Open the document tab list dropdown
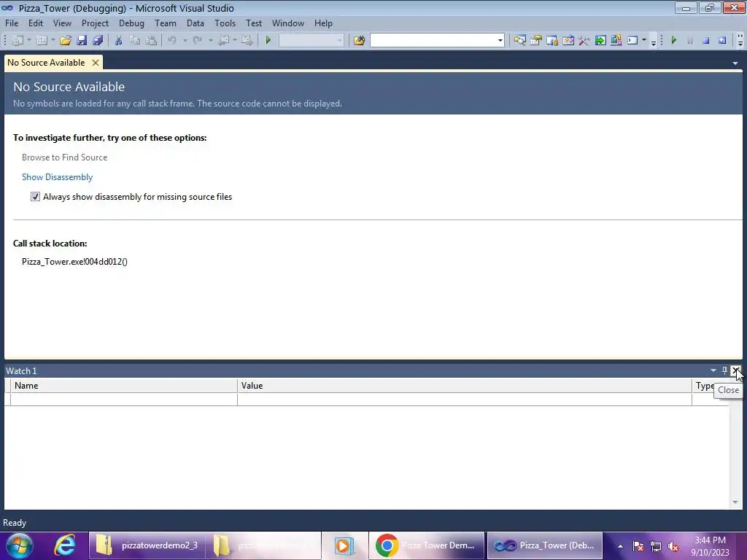Screen dimensions: 747x560 (735, 63)
